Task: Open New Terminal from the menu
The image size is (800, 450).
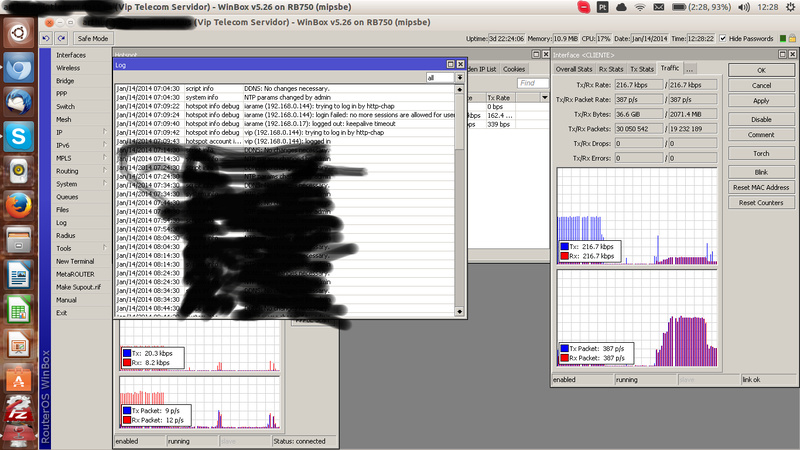Action: tap(75, 261)
